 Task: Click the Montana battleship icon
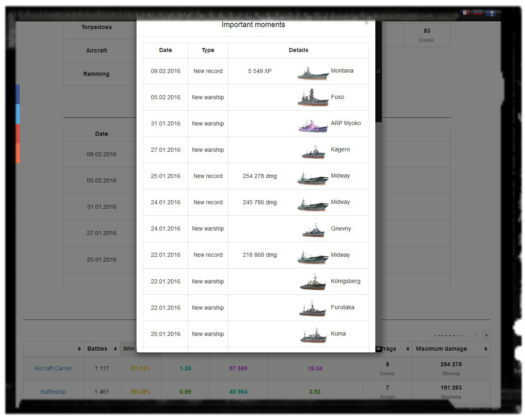pyautogui.click(x=313, y=73)
